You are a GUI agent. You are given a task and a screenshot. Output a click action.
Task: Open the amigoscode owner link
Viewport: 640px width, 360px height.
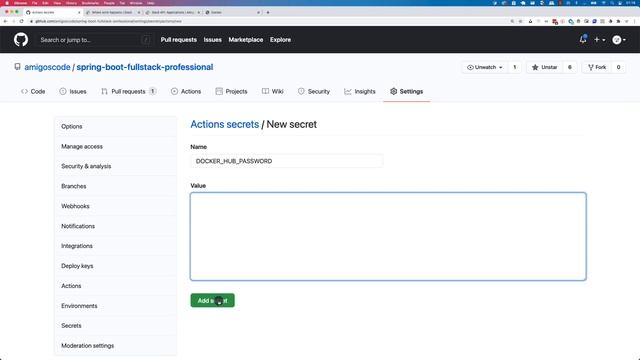point(47,67)
